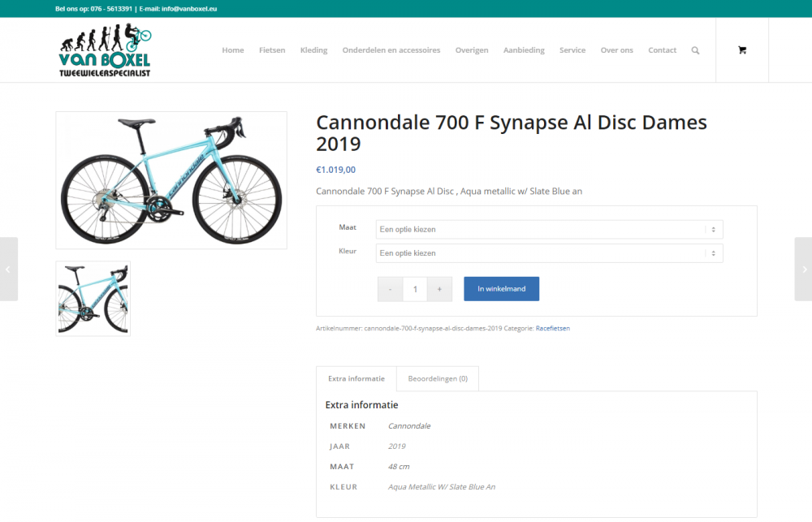Image resolution: width=812 pixels, height=522 pixels.
Task: Open the Fietsen menu
Action: [272, 50]
